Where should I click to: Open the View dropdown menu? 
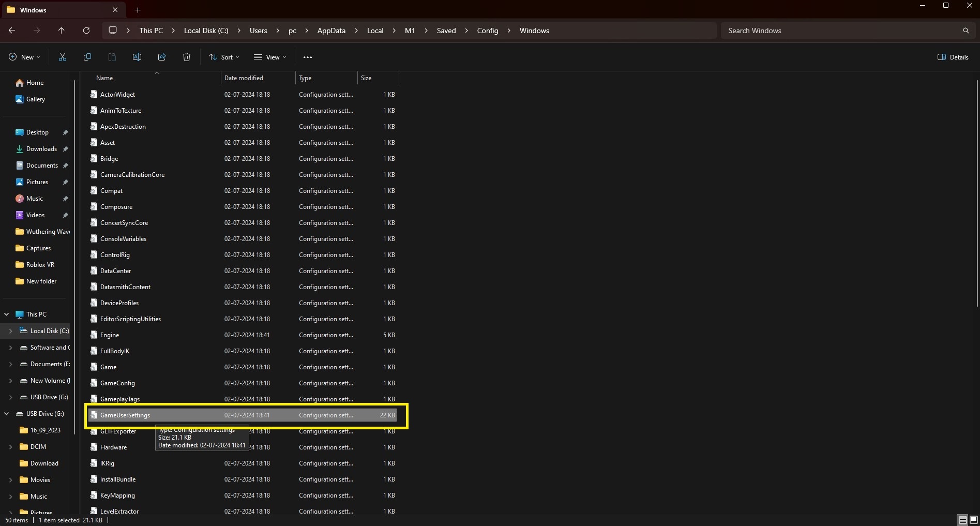point(270,57)
